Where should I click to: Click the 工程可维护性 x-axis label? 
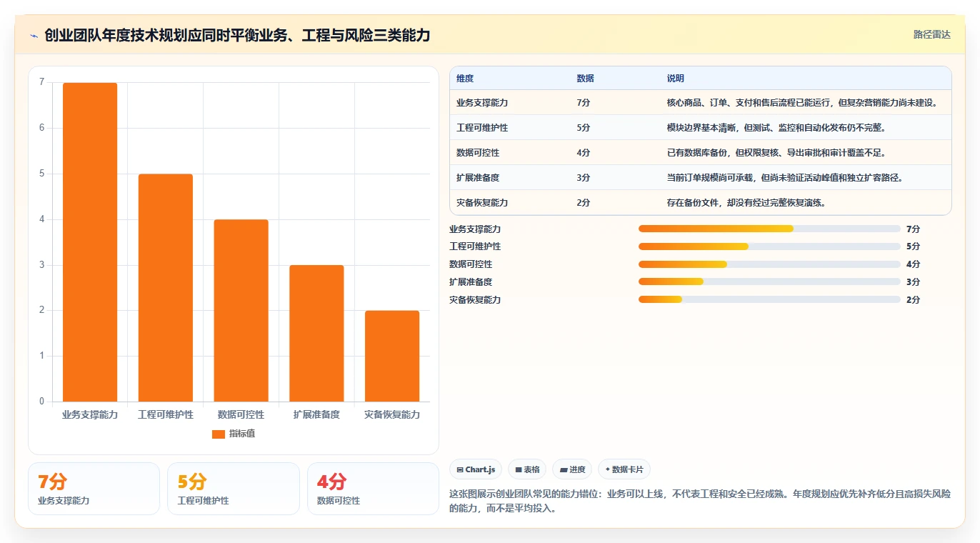pos(166,414)
